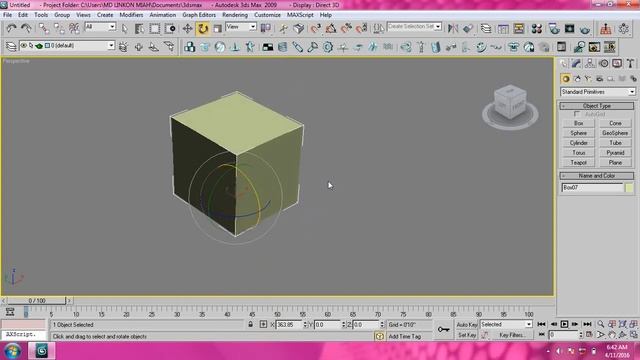Viewport: 640px width, 360px height.
Task: Toggle the 3D Snaps magnet icon
Action: tap(316, 28)
